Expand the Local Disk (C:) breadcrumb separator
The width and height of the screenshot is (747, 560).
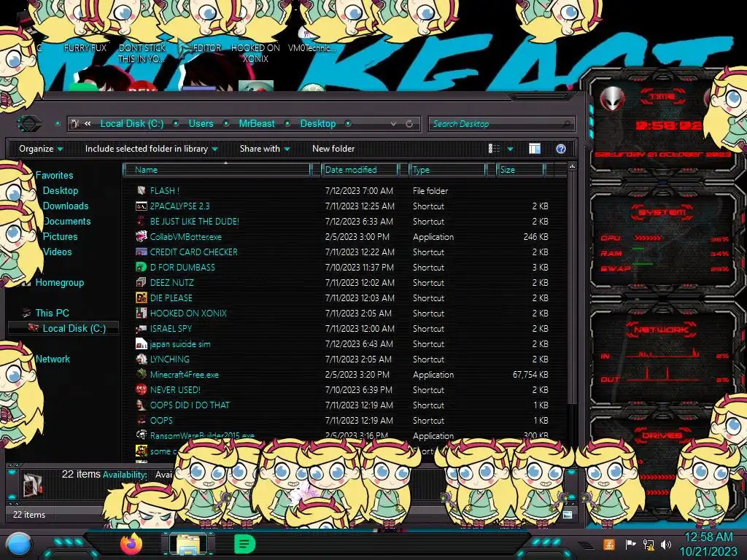coord(176,124)
